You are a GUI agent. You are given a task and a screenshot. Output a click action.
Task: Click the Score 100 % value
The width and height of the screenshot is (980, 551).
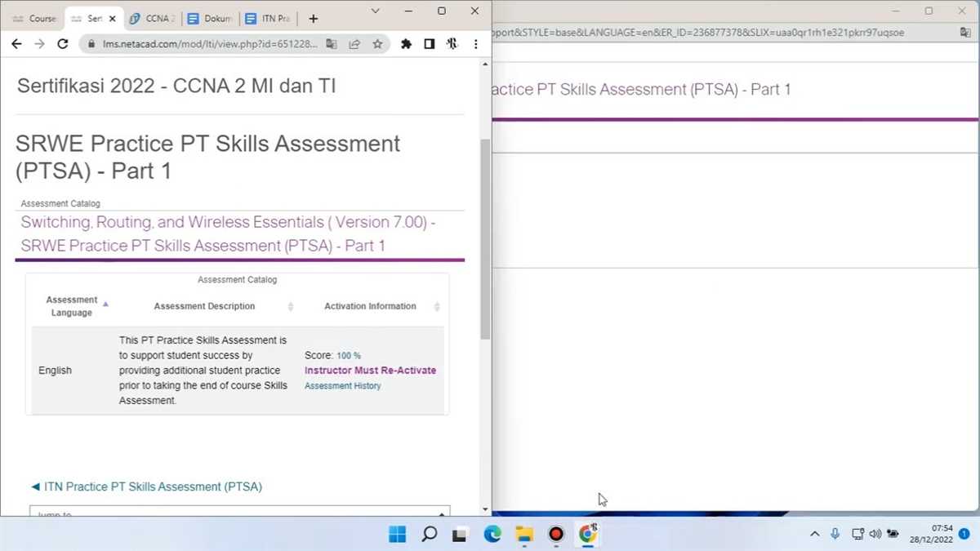click(349, 356)
